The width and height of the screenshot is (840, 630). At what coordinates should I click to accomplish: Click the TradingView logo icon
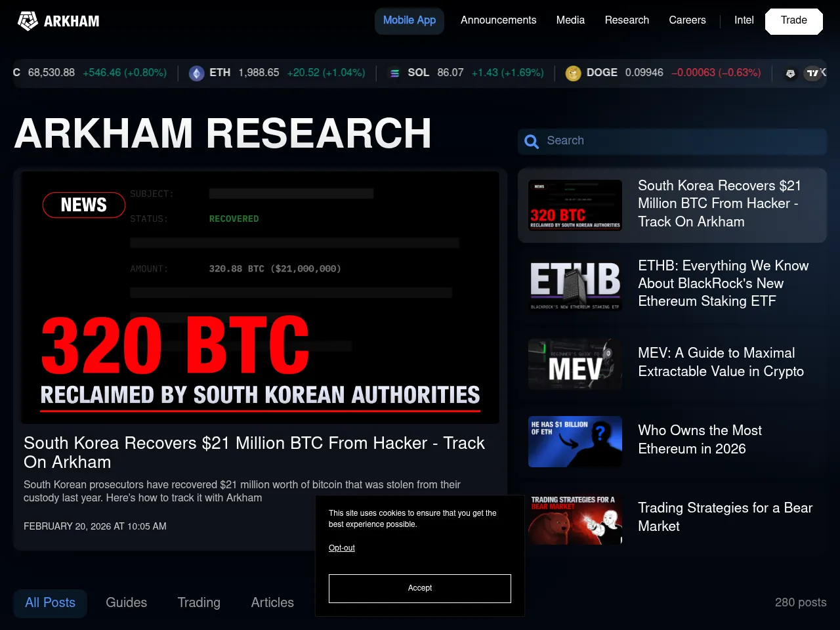pyautogui.click(x=814, y=73)
